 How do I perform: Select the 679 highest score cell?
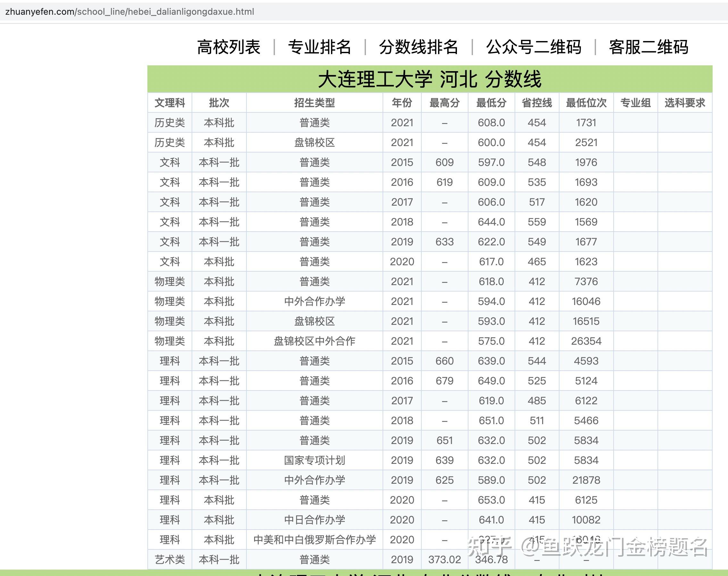click(x=444, y=381)
